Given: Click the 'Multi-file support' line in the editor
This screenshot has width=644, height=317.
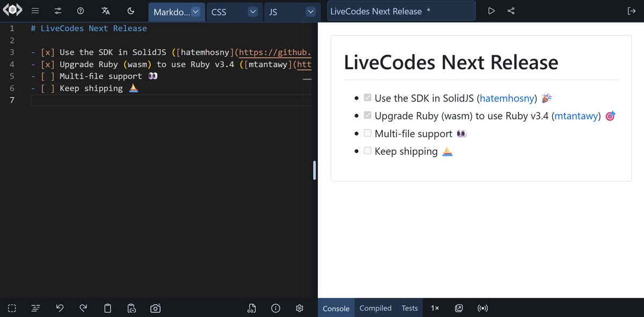Looking at the screenshot, I should [94, 76].
